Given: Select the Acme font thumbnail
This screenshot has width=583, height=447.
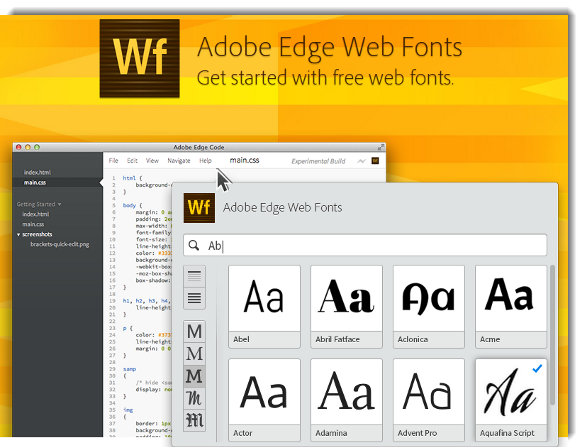Looking at the screenshot, I should tap(511, 306).
